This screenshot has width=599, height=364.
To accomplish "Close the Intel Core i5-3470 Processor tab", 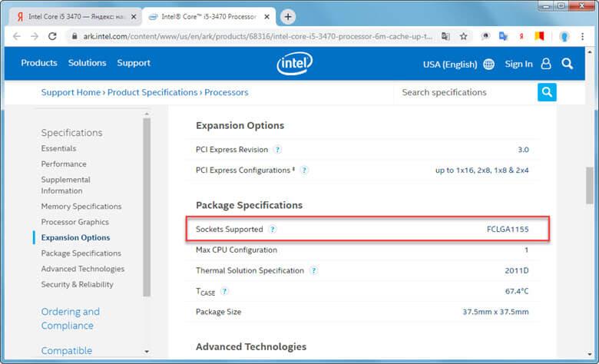I will tap(266, 17).
